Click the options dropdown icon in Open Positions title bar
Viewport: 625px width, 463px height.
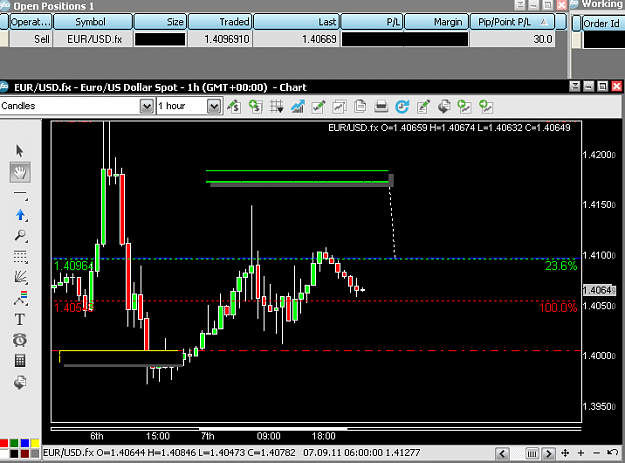click(520, 5)
